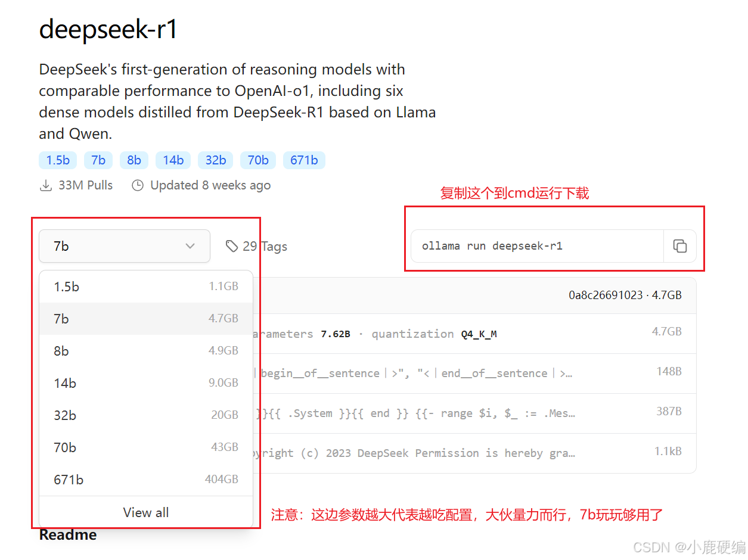Click the deepseek-r1 page title
Viewport: 748px width, 560px height.
click(x=108, y=29)
